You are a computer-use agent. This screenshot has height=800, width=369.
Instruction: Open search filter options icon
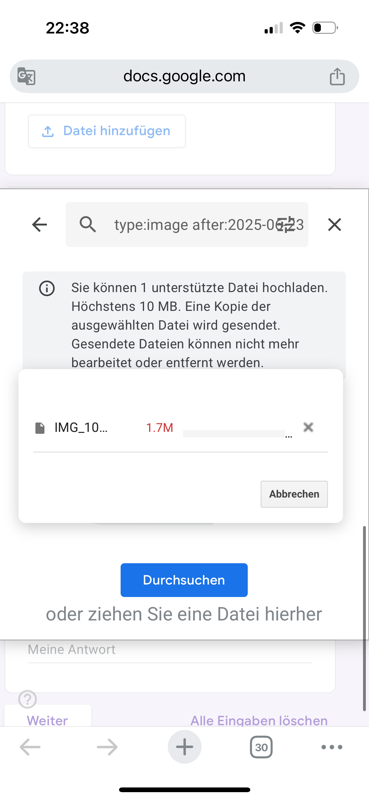[x=287, y=224]
